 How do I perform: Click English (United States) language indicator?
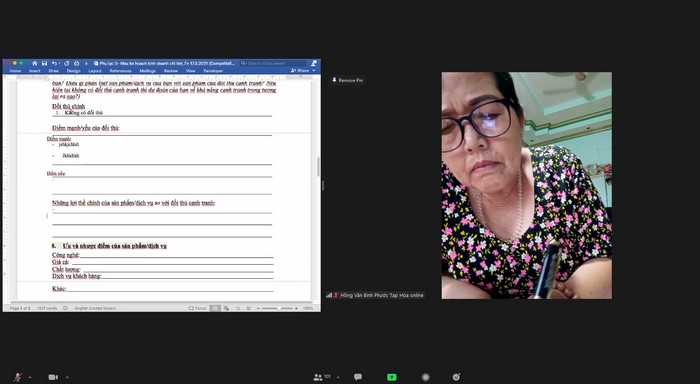[x=95, y=309]
